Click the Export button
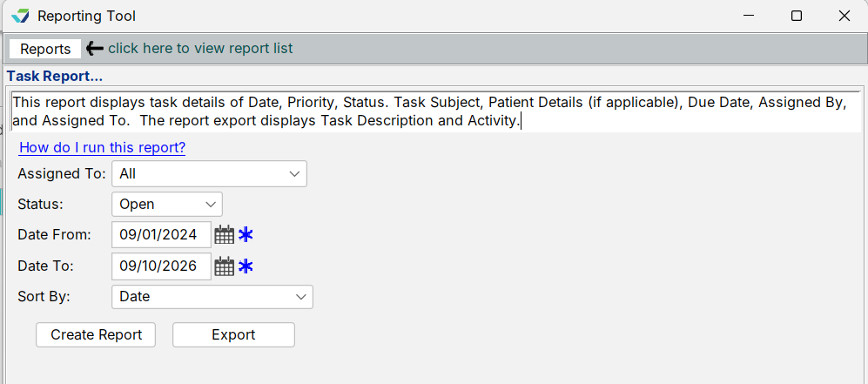This screenshot has width=868, height=384. 233,334
